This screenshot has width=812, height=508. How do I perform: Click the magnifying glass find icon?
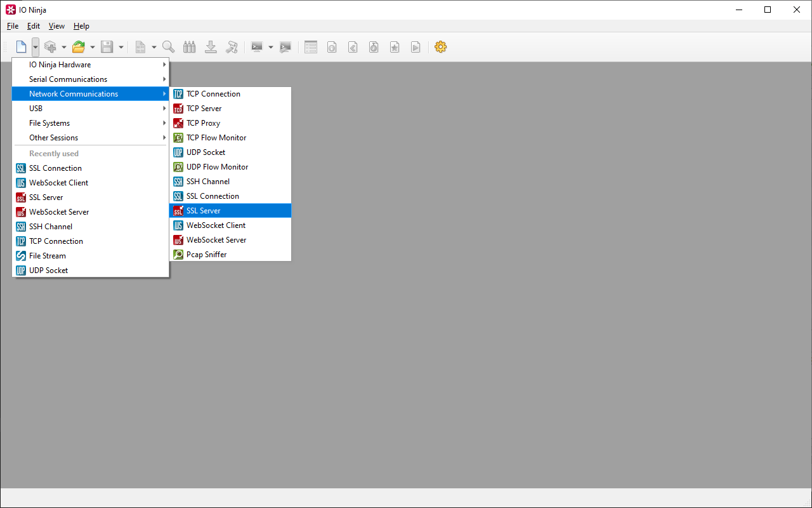168,47
